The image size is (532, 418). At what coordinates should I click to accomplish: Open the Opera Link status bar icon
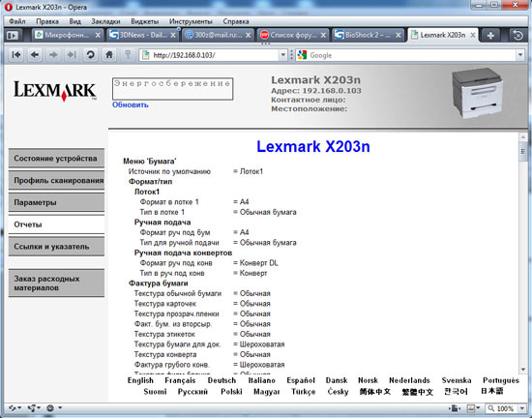pyautogui.click(x=15, y=408)
